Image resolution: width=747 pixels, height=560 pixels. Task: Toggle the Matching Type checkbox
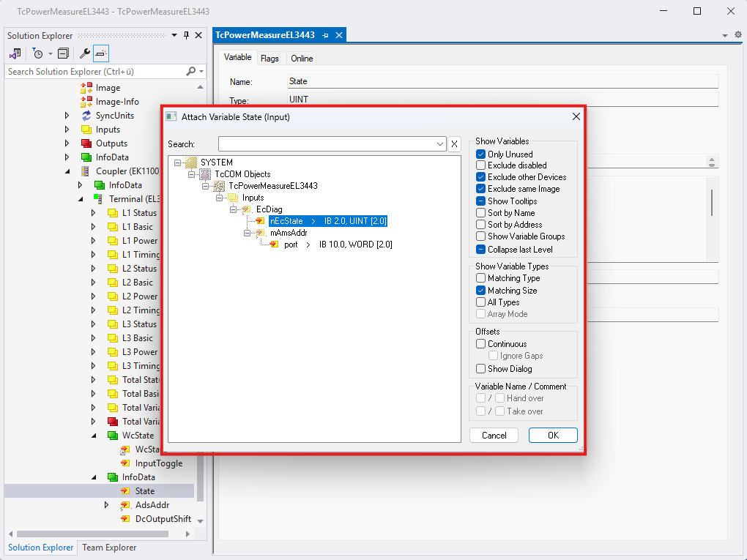tap(481, 278)
